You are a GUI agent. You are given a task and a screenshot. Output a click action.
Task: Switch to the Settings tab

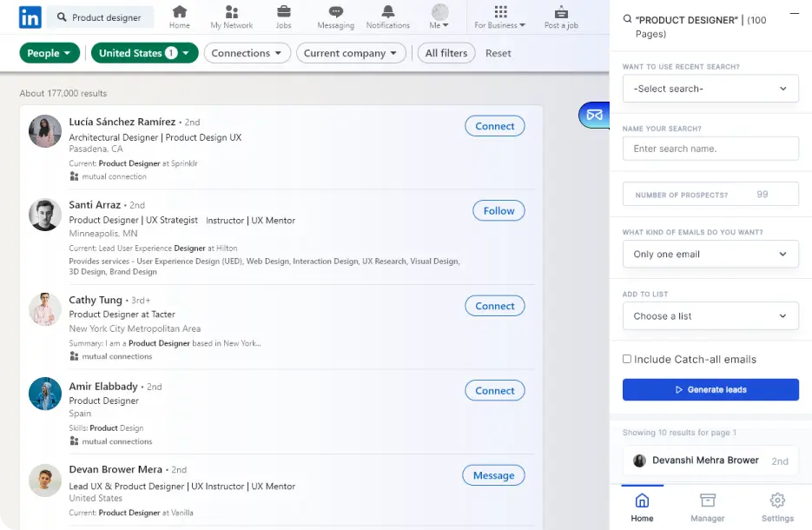pos(777,507)
